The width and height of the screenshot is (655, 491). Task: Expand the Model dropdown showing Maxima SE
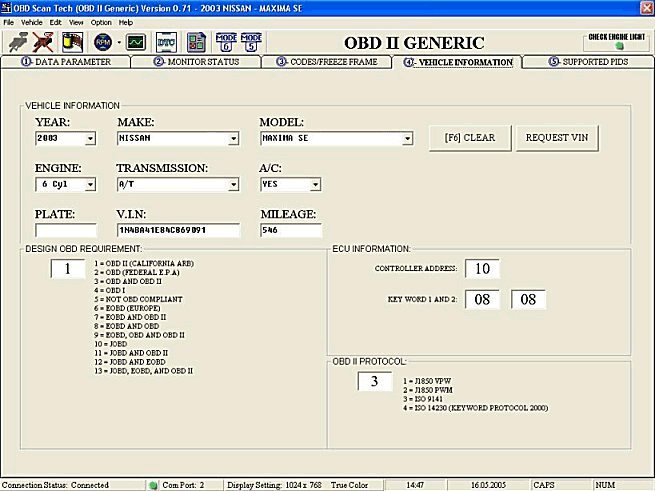(x=407, y=139)
